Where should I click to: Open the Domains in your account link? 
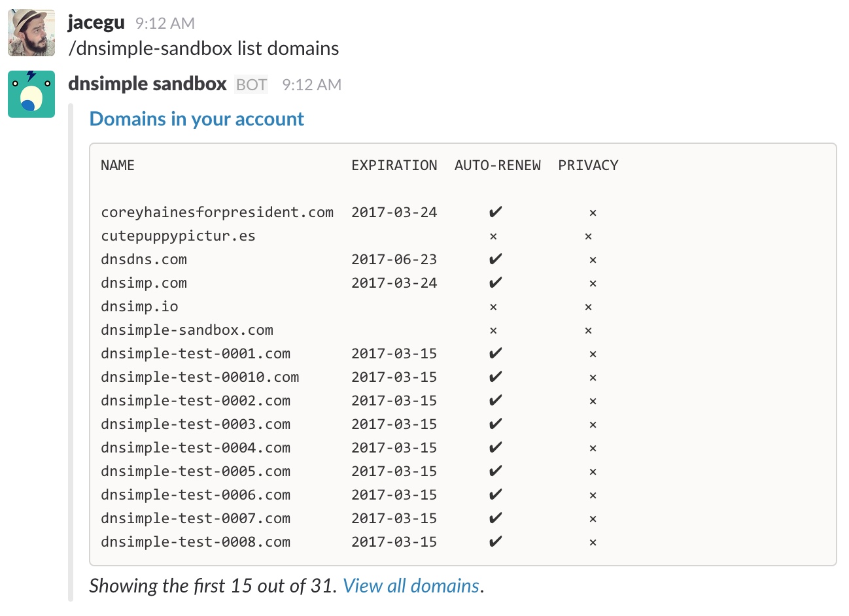(x=196, y=119)
